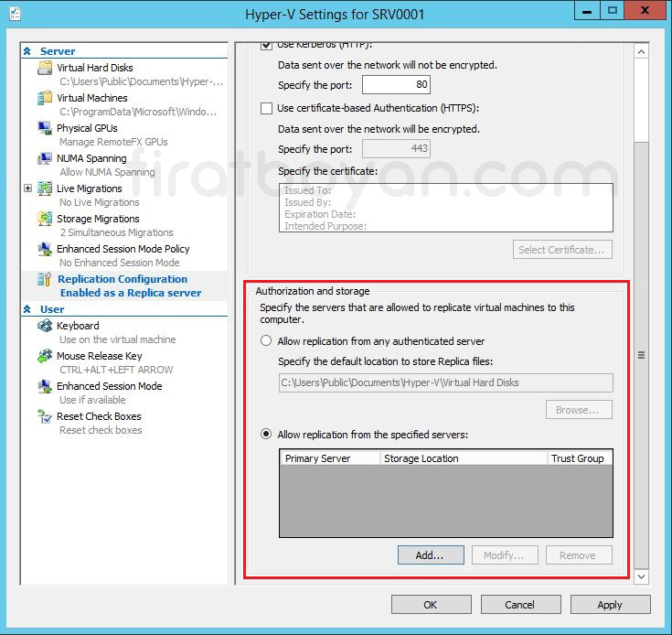
Task: Select Enhanced Session Mode Policy item
Action: pyautogui.click(x=123, y=249)
